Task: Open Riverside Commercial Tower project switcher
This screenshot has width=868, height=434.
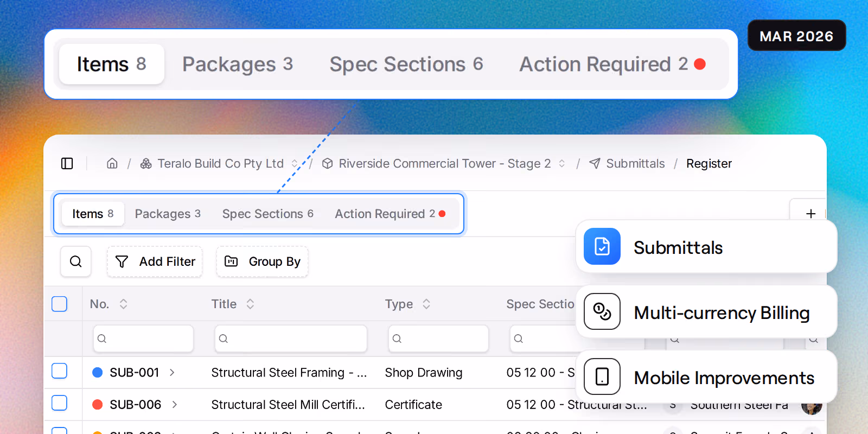Action: coord(562,163)
